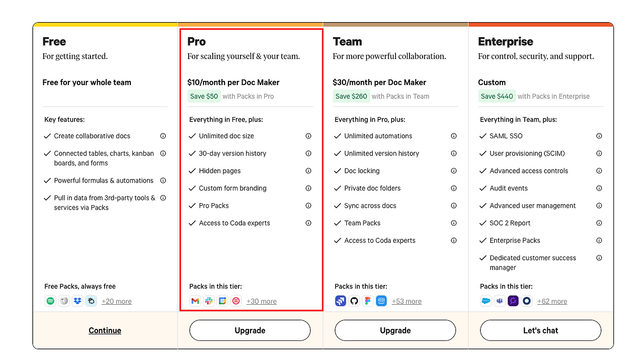Click the Slack pack icon
The width and height of the screenshot is (644, 355).
click(209, 301)
